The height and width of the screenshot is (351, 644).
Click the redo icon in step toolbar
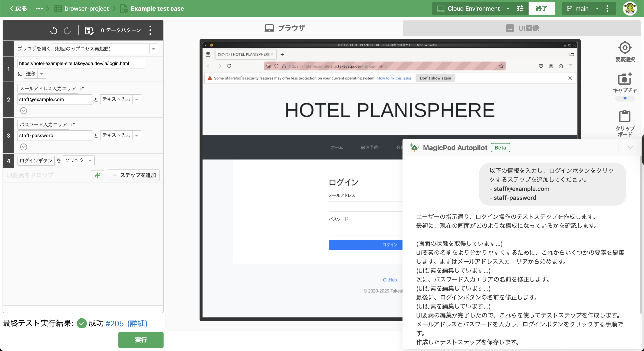(67, 30)
